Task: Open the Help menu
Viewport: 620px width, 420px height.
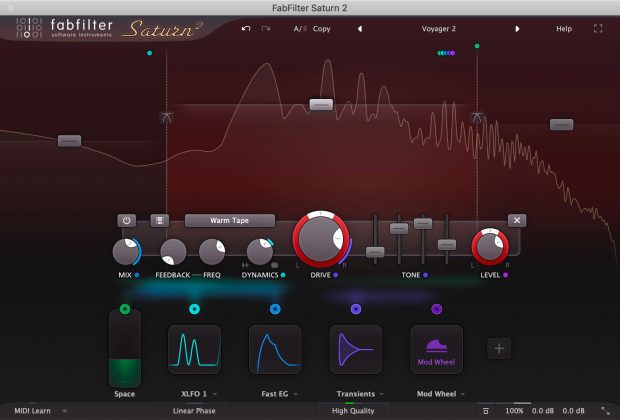Action: tap(564, 29)
